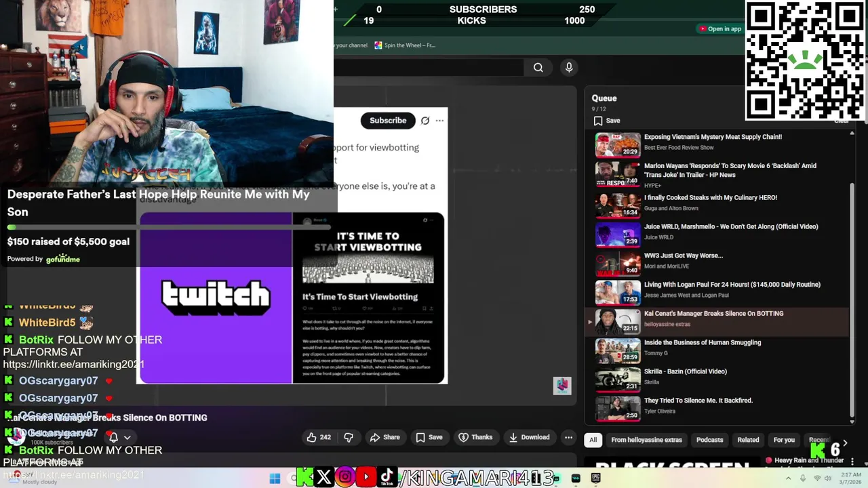Select the For you chip

784,440
